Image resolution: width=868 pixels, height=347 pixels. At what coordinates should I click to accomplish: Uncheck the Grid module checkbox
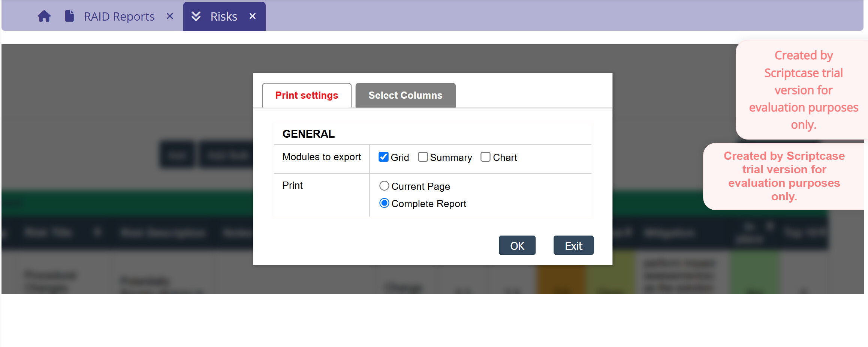pyautogui.click(x=383, y=157)
